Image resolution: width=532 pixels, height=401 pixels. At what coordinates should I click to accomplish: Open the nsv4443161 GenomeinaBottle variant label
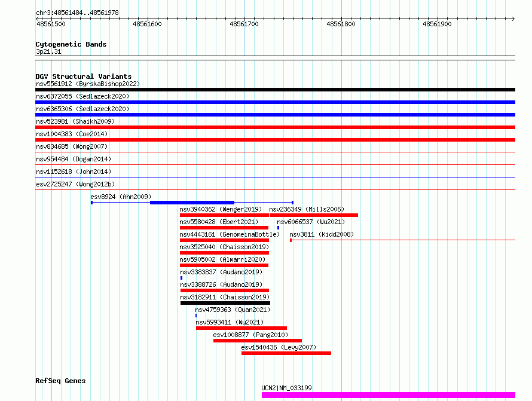tap(228, 234)
